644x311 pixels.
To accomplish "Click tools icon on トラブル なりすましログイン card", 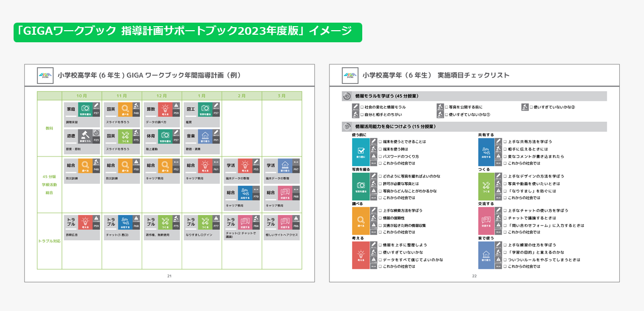I will (x=205, y=222).
